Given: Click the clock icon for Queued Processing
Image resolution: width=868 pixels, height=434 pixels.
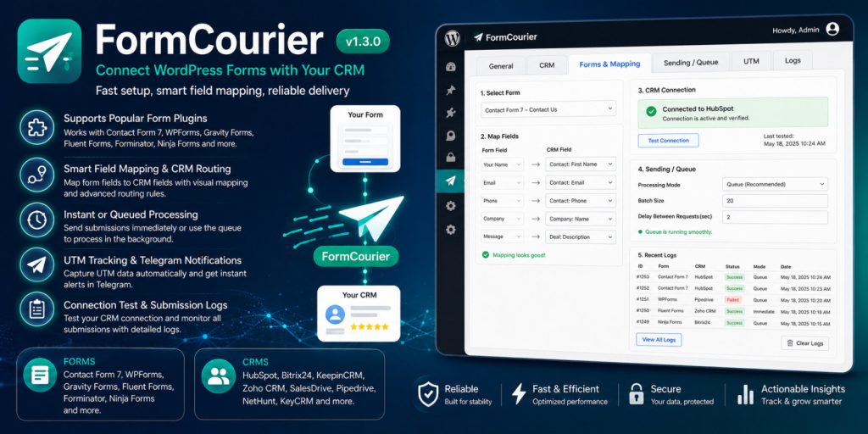Looking at the screenshot, I should point(37,220).
